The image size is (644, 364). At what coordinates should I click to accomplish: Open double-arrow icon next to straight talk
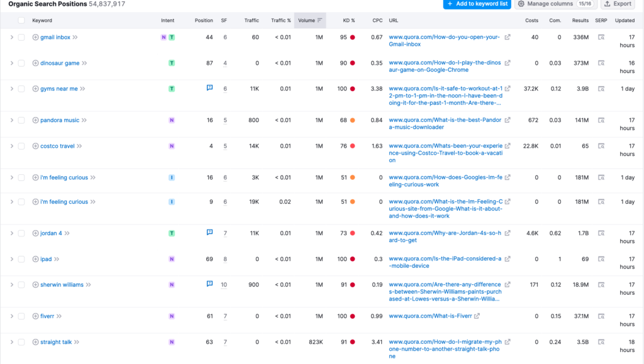click(x=76, y=342)
